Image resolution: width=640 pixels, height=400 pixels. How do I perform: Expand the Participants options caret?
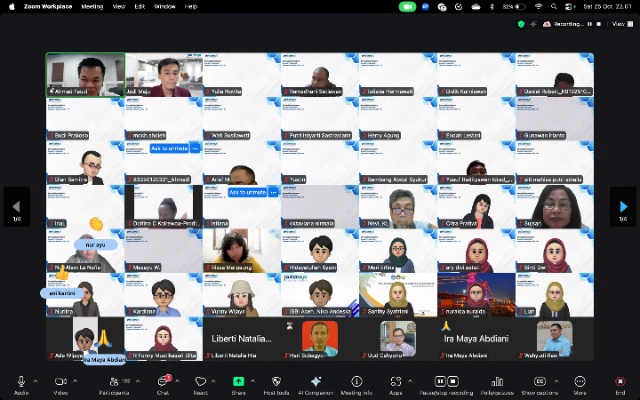(138, 381)
